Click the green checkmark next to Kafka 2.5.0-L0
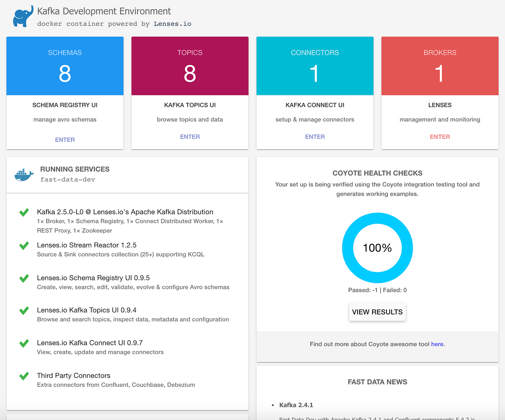The image size is (505, 420). (x=24, y=212)
